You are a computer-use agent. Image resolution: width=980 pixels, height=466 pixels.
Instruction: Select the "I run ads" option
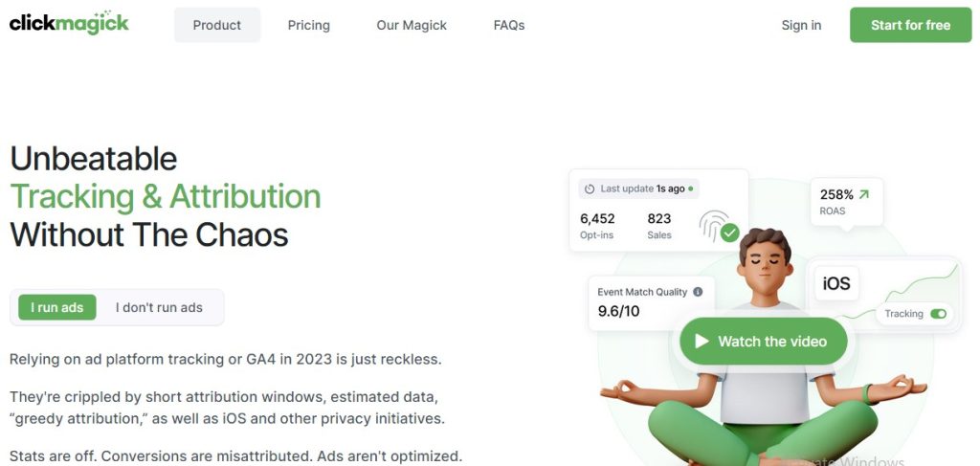[57, 307]
